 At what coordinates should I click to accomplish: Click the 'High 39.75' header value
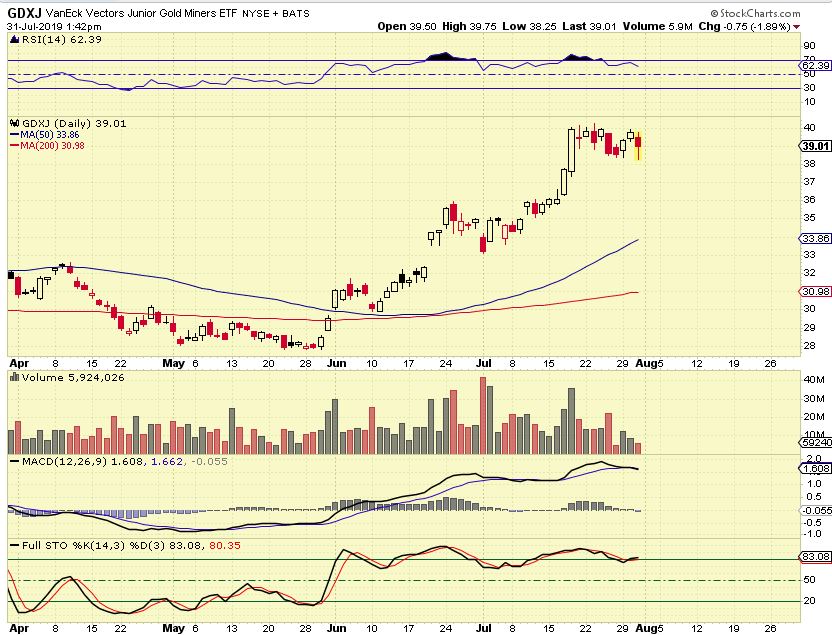469,27
